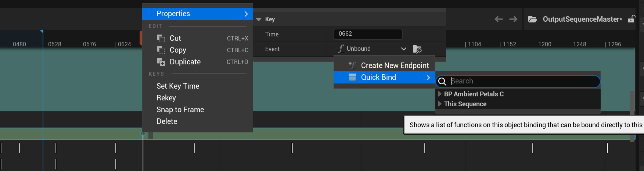This screenshot has height=171, width=644.
Task: Click the OutputSequenceMaster folder icon
Action: coord(532,19)
